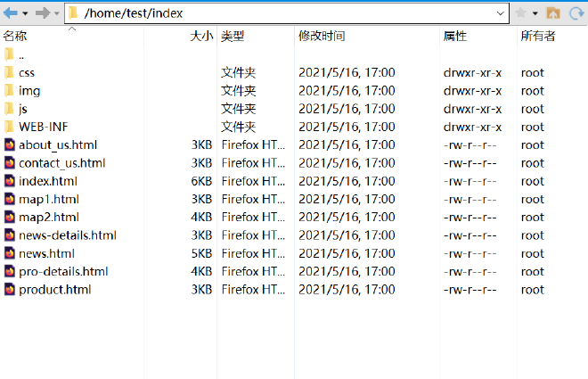The width and height of the screenshot is (588, 379).
Task: Click the 4KB size of pro-details.html
Action: [201, 271]
